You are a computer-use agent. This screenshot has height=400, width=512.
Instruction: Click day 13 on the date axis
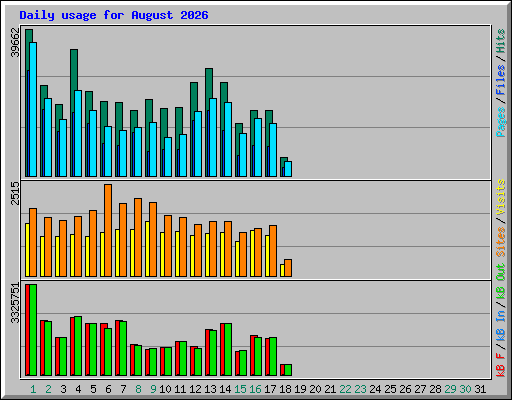pos(210,389)
